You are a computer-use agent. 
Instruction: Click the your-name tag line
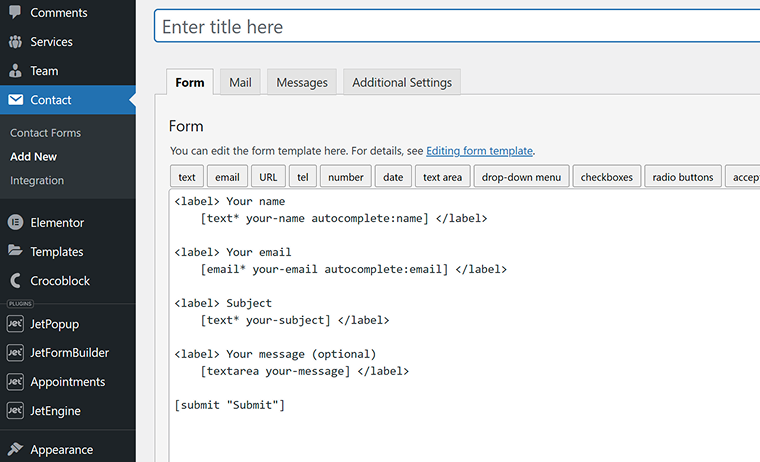(x=344, y=219)
